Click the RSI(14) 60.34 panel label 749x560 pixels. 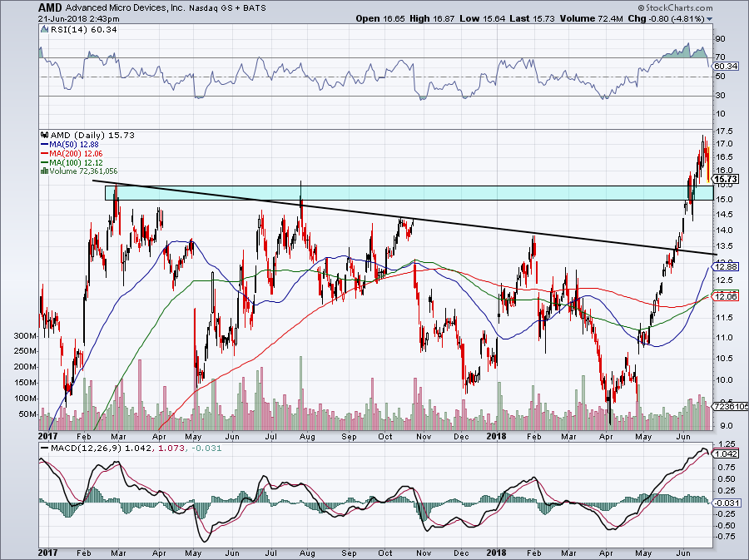point(83,29)
